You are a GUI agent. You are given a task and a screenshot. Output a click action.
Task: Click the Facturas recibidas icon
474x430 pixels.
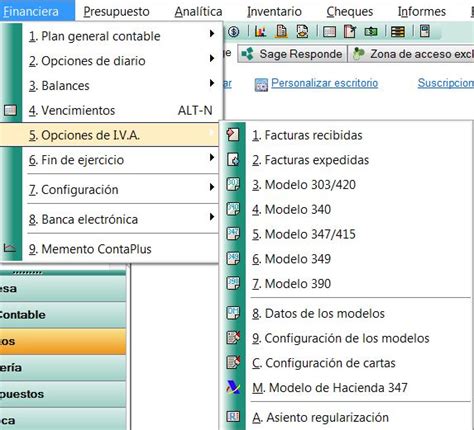[233, 135]
